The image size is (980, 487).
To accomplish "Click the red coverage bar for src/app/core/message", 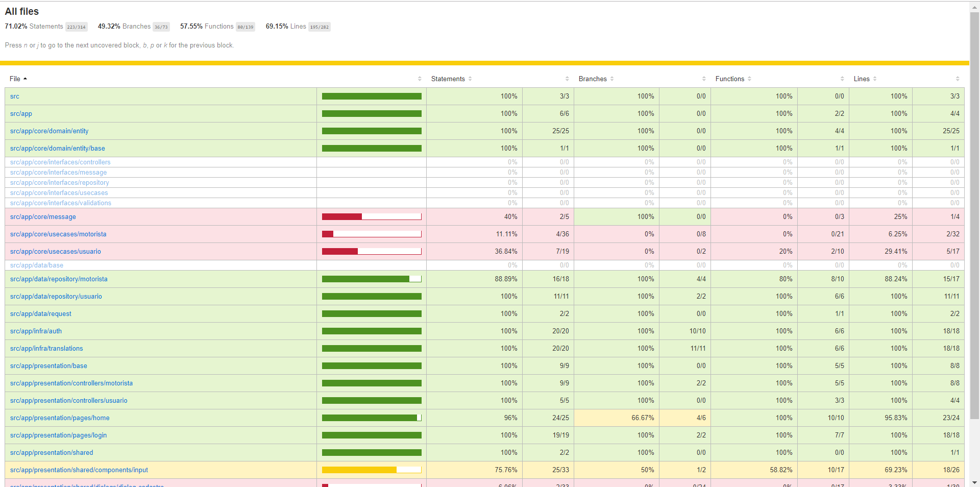I will point(372,216).
